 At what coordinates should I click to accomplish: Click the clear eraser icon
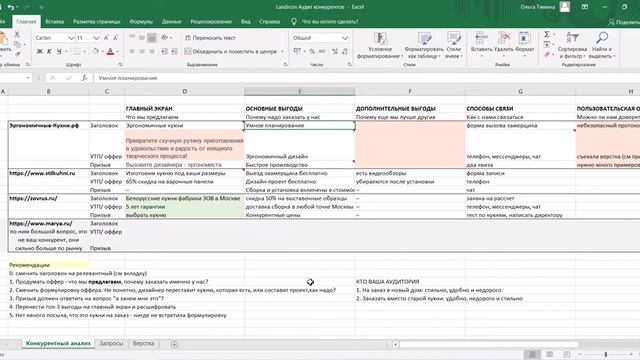point(547,55)
